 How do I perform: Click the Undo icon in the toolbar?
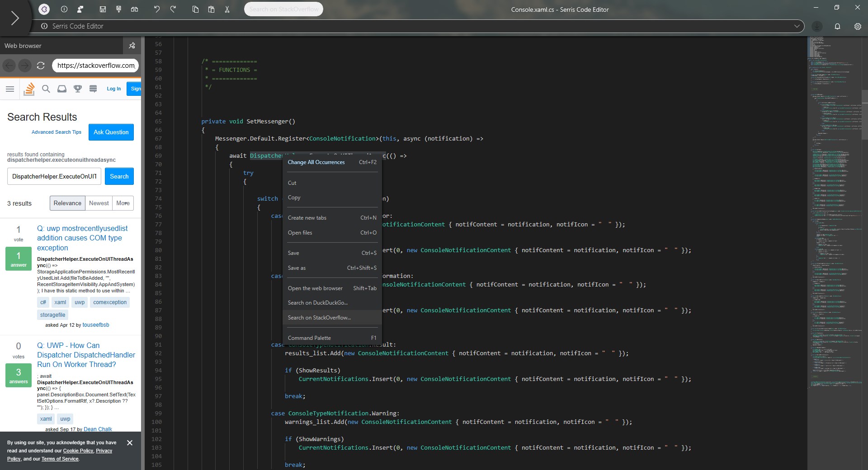tap(157, 9)
